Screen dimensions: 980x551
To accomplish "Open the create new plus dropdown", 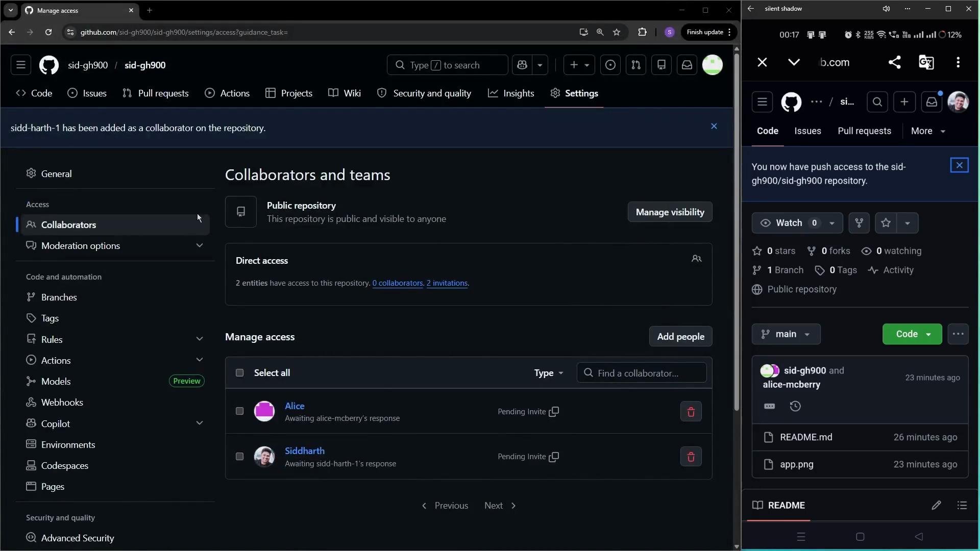I will (x=579, y=65).
